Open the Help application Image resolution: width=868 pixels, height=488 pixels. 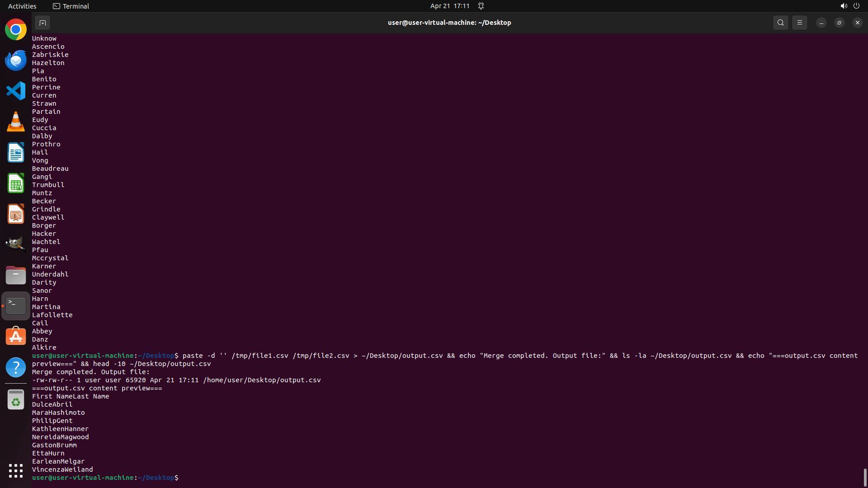pyautogui.click(x=16, y=367)
